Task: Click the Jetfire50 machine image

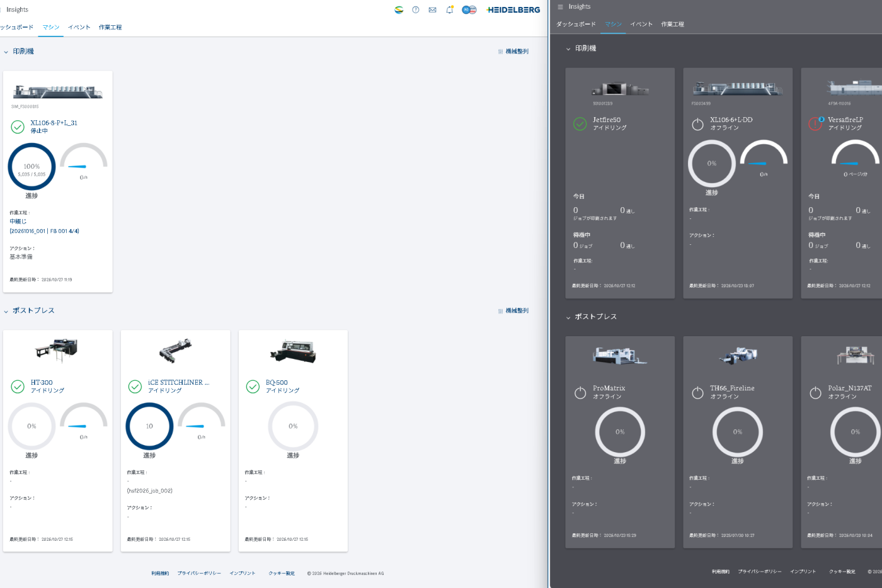Action: [620, 89]
